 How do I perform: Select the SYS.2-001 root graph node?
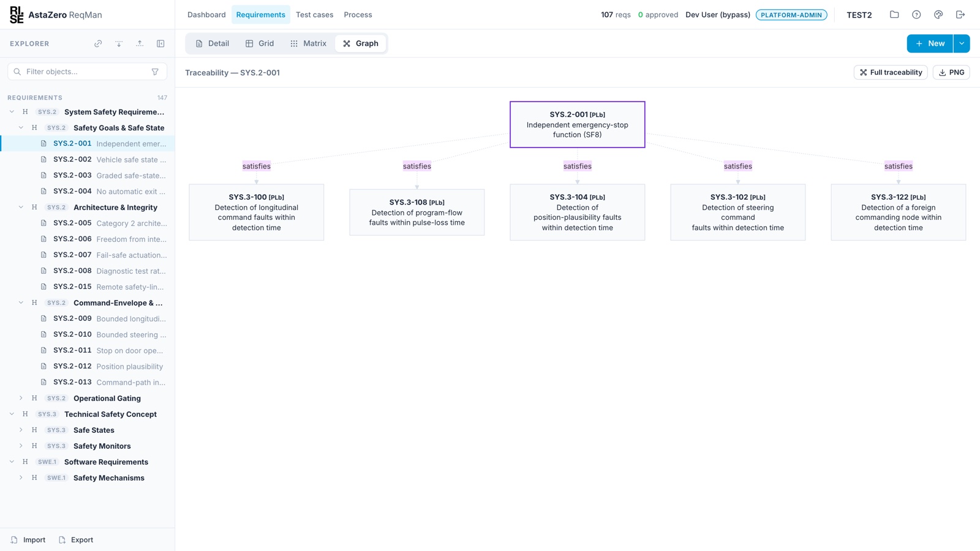click(577, 124)
